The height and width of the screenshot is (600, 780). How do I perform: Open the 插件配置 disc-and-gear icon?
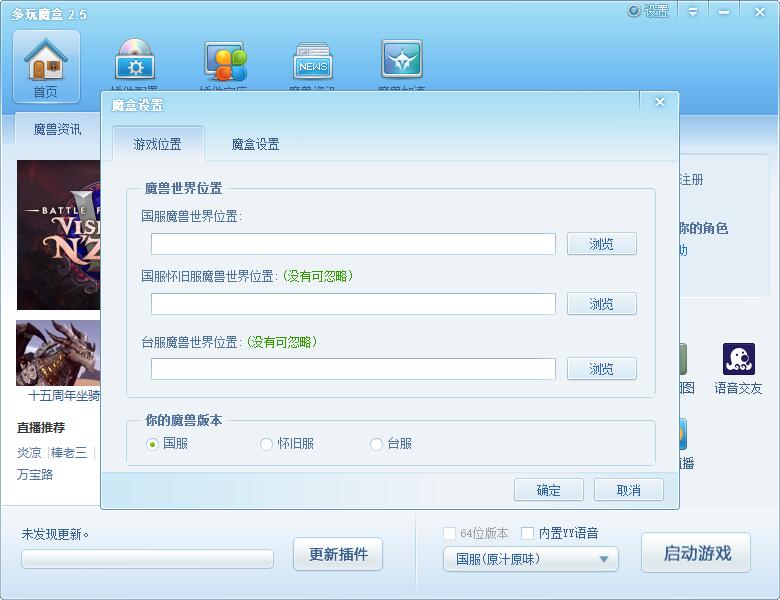coord(135,61)
